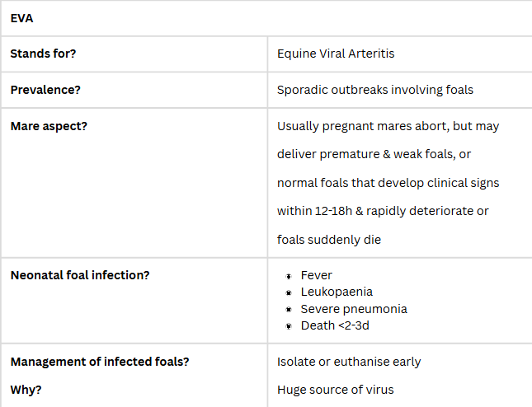Click the 'Huge source of virus' answer
Screen dimensions: 532x407
coord(336,390)
